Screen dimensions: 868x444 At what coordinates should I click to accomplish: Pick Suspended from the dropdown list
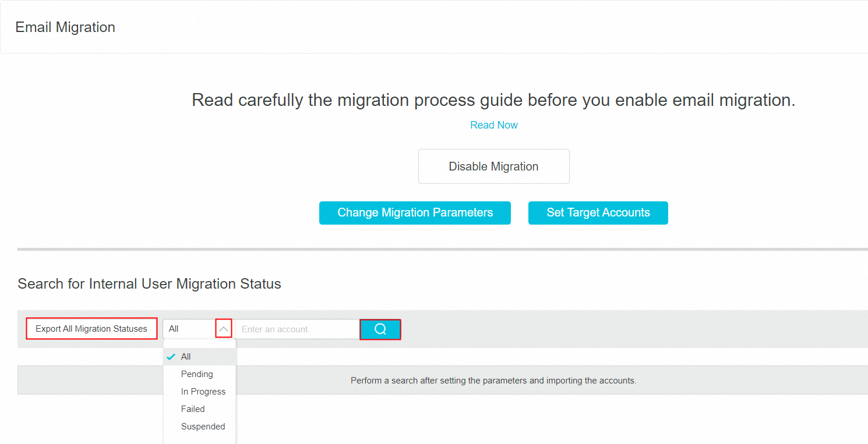coord(200,427)
